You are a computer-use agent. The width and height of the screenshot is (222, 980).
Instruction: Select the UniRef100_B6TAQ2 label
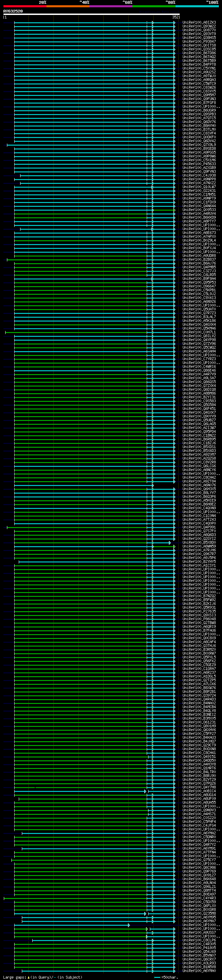(x=199, y=57)
